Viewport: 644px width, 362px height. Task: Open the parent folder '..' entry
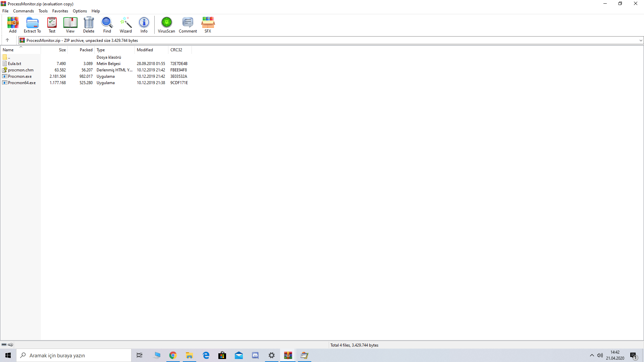click(9, 57)
